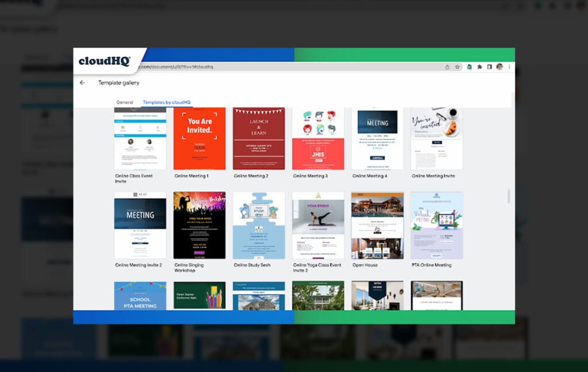Image resolution: width=588 pixels, height=372 pixels.
Task: Choose the Open House template thumbnail
Action: [x=377, y=226]
